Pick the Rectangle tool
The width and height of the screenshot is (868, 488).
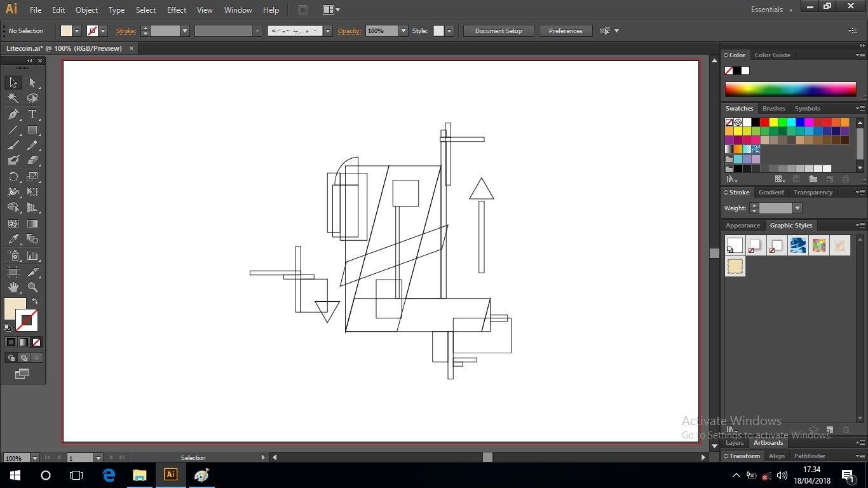point(32,130)
